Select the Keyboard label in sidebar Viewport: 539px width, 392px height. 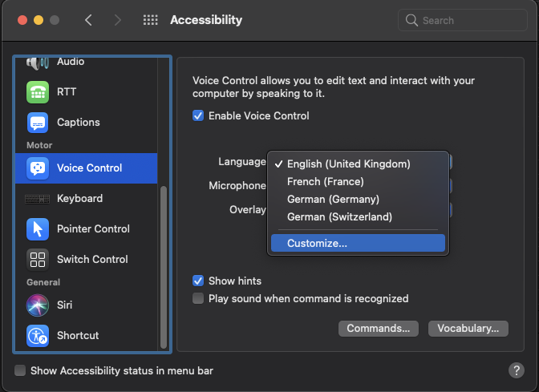[x=79, y=199]
